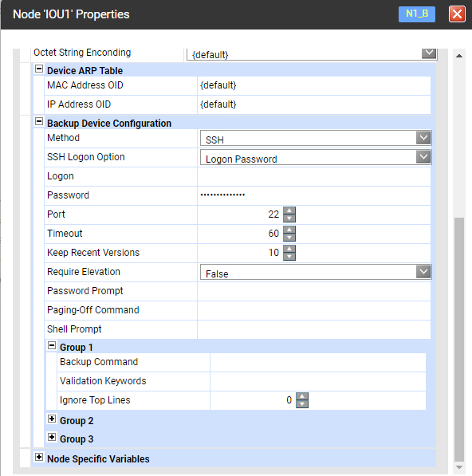Click the scrollbar up arrow
This screenshot has height=476, width=472.
(x=459, y=56)
